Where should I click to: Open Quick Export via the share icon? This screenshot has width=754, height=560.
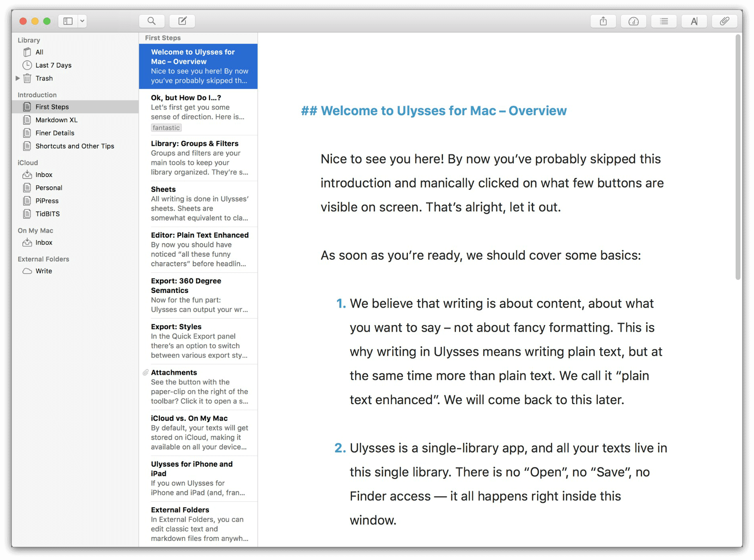(x=603, y=21)
